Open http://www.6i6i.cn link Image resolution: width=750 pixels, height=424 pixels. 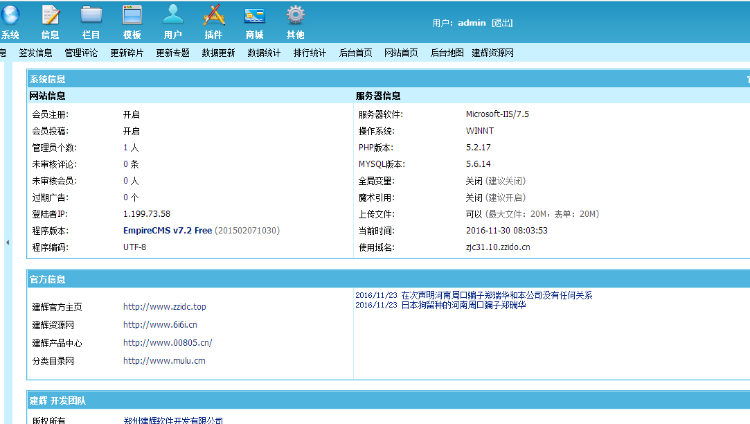[x=160, y=324]
